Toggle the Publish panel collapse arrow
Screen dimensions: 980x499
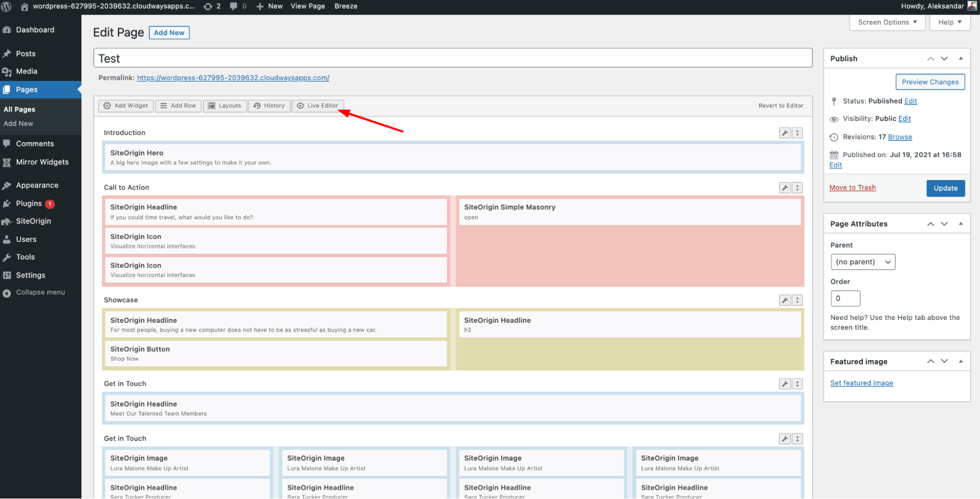pyautogui.click(x=961, y=58)
